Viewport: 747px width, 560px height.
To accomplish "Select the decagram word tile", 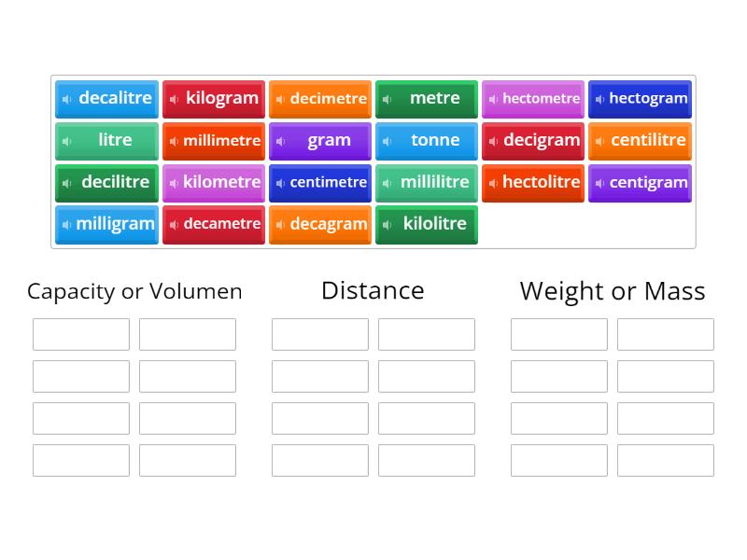I will pos(328,224).
